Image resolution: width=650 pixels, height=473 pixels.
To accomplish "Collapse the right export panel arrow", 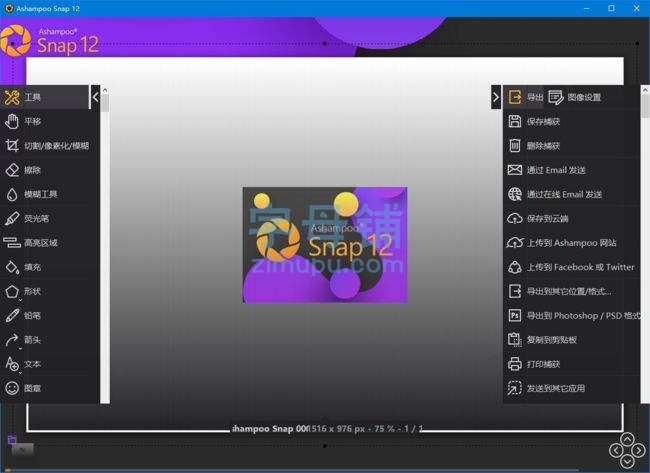I will pyautogui.click(x=496, y=97).
